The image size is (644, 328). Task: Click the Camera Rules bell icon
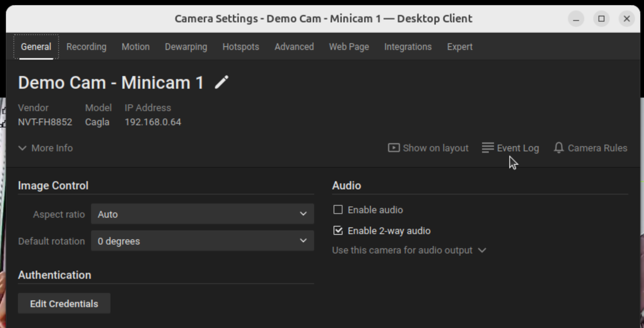coord(559,148)
